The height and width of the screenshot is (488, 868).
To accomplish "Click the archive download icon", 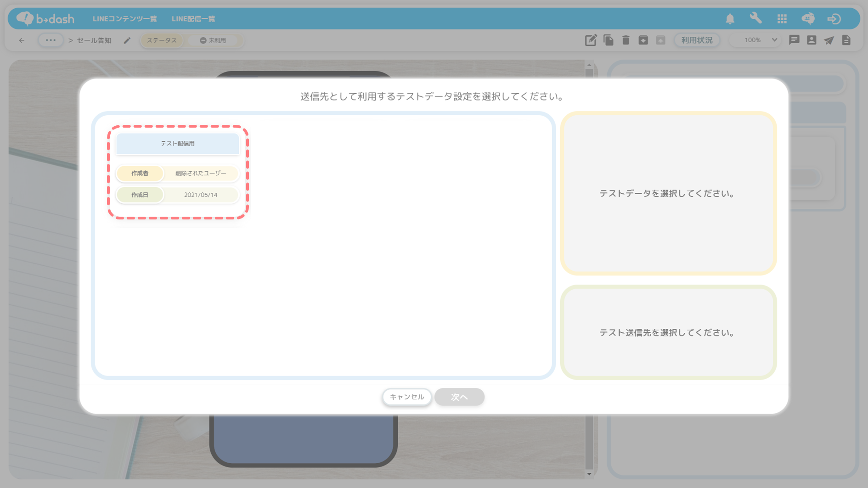I will pyautogui.click(x=643, y=40).
